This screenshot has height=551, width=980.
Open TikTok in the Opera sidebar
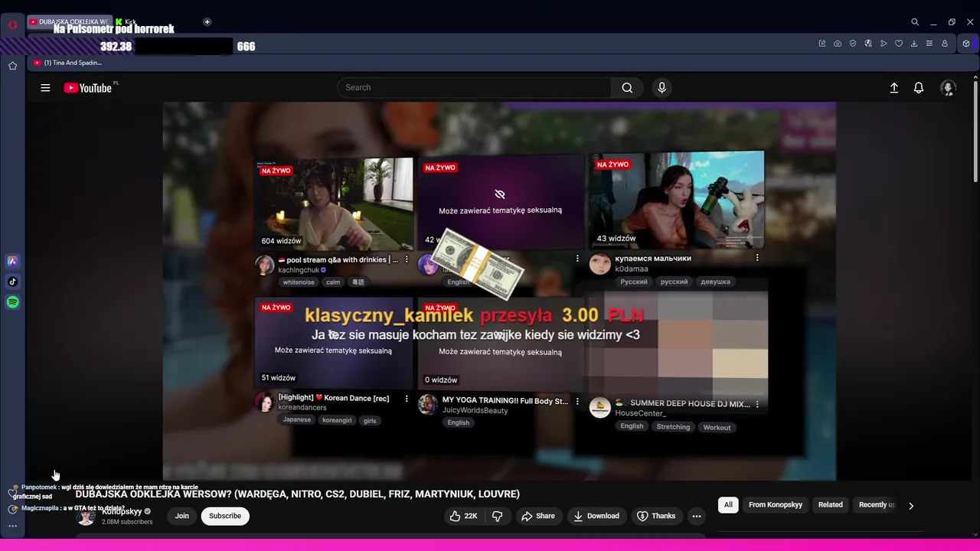pyautogui.click(x=12, y=282)
